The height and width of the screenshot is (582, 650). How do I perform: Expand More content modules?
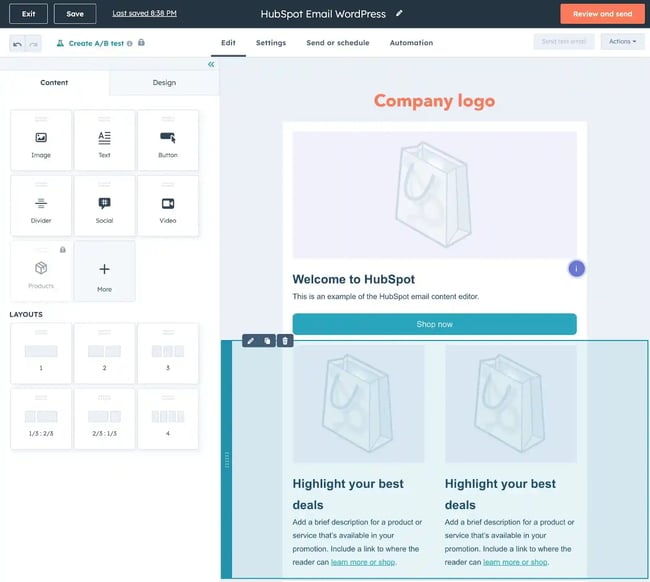click(x=104, y=271)
